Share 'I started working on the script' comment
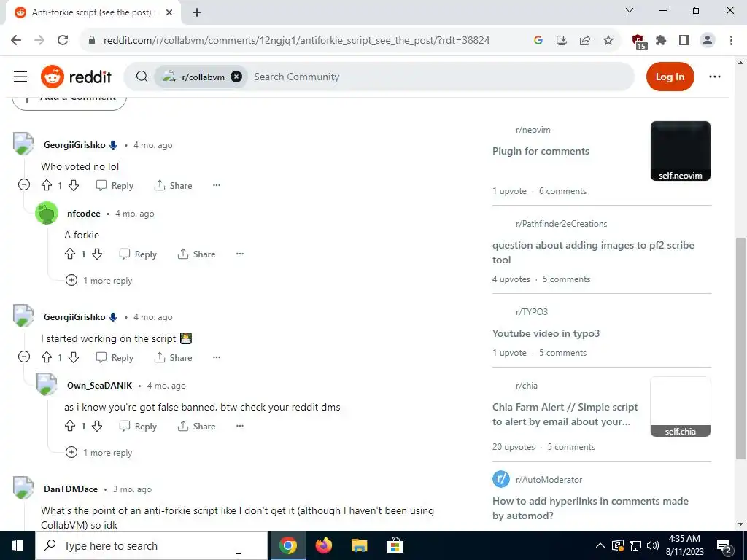The image size is (747, 560). point(174,357)
